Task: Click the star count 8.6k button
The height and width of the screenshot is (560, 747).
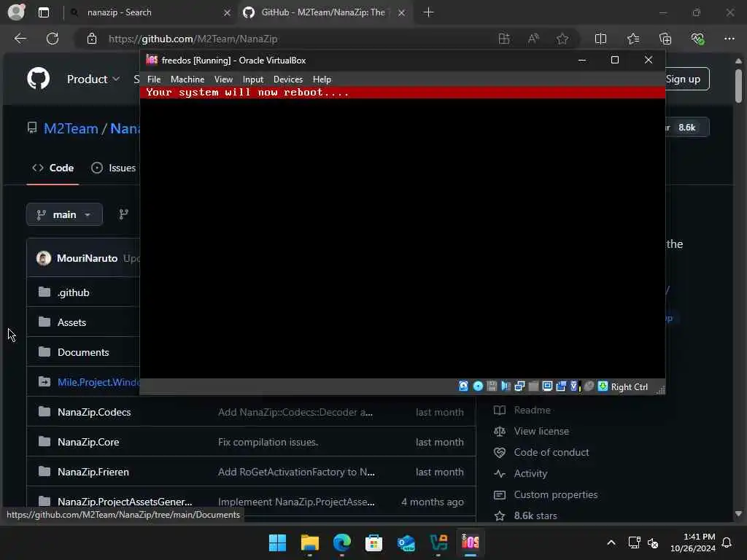Action: click(x=686, y=128)
